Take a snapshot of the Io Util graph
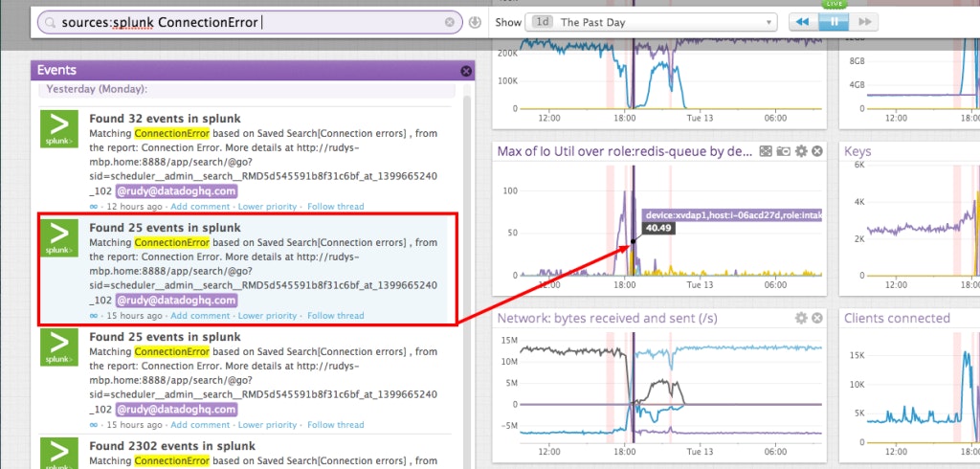This screenshot has width=980, height=469. click(x=783, y=152)
